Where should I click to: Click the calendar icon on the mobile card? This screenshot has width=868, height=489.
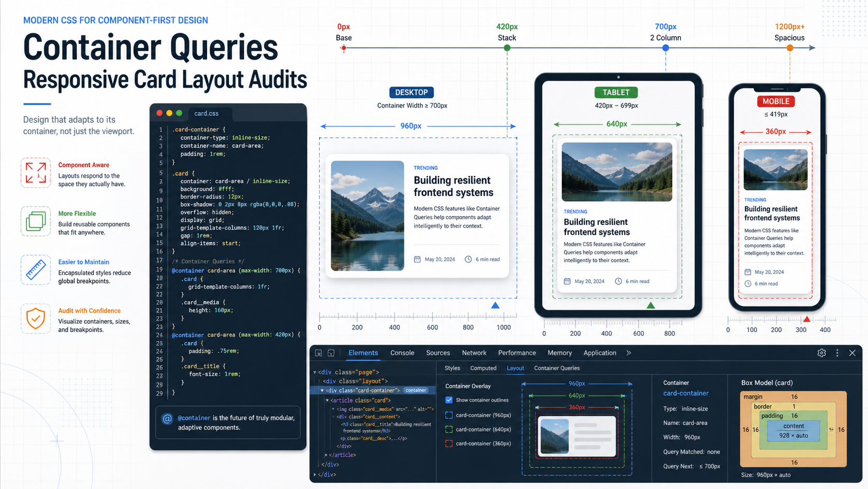(x=748, y=272)
